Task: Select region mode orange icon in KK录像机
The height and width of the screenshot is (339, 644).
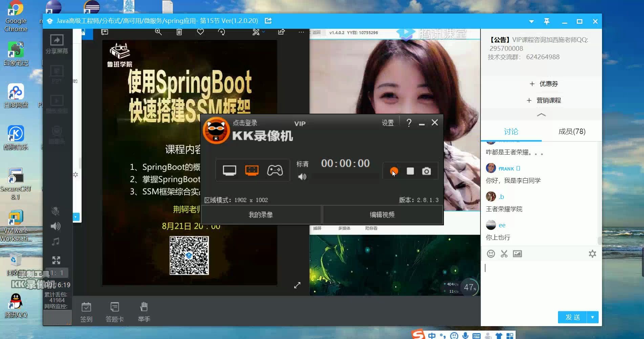Action: tap(252, 170)
